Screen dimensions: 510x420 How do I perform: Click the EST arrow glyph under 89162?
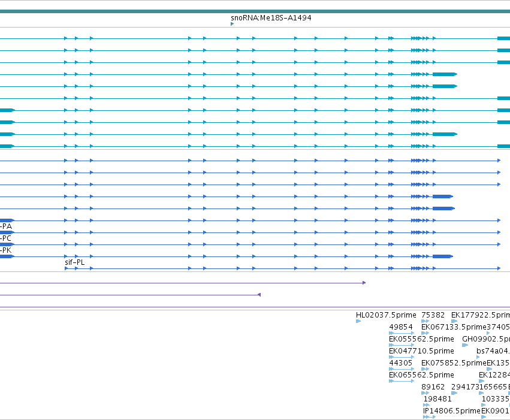point(425,393)
